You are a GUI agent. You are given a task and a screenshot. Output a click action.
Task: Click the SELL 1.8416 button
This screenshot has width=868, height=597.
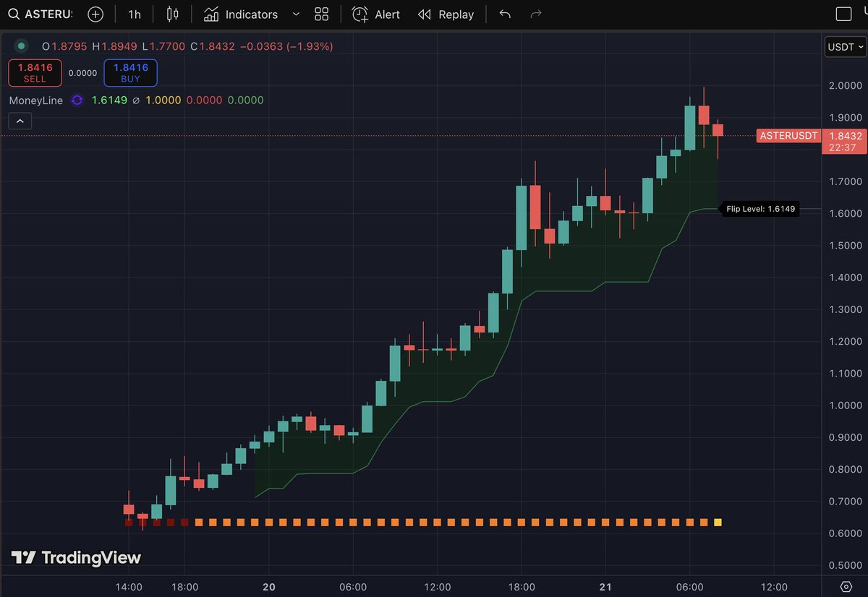[35, 73]
